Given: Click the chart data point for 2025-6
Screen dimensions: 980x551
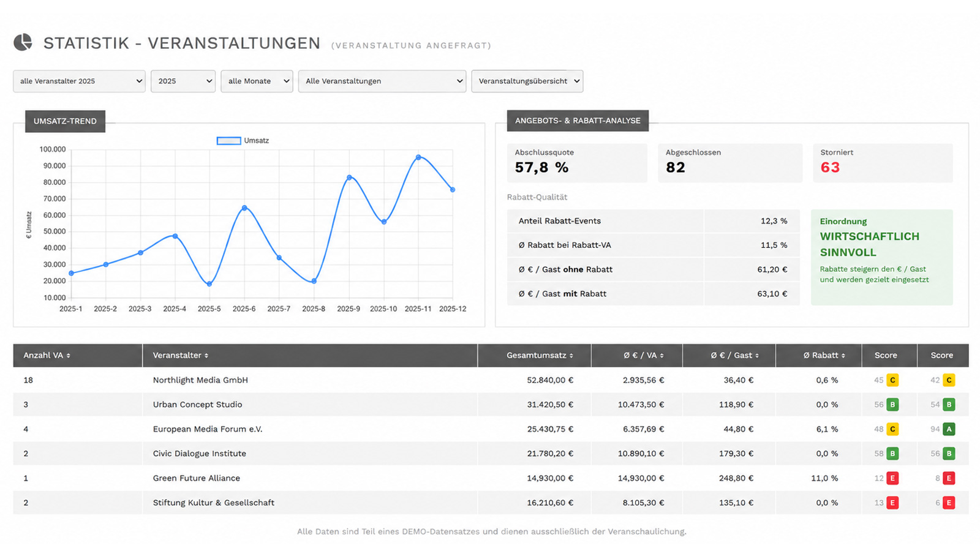Looking at the screenshot, I should click(x=244, y=208).
